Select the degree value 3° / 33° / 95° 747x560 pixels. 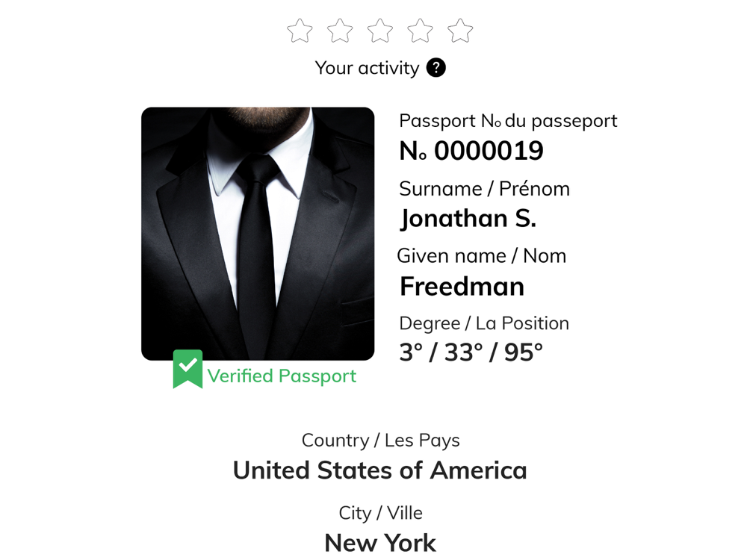coord(471,353)
